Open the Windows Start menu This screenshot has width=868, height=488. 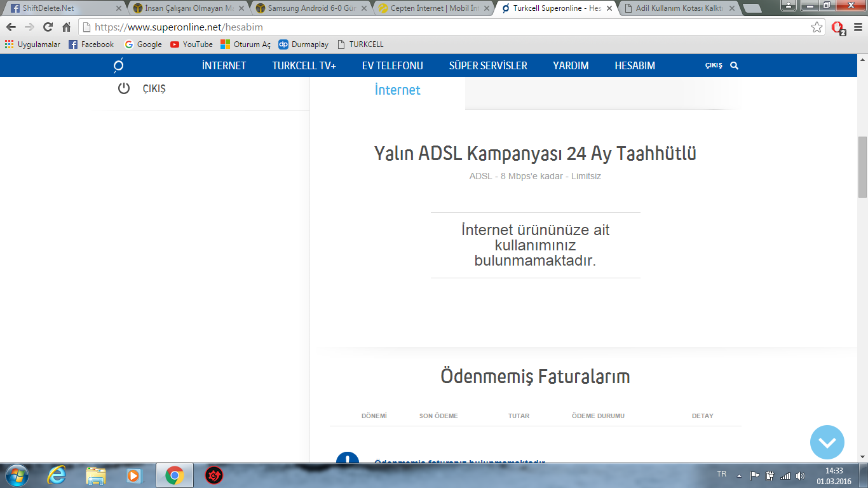16,475
